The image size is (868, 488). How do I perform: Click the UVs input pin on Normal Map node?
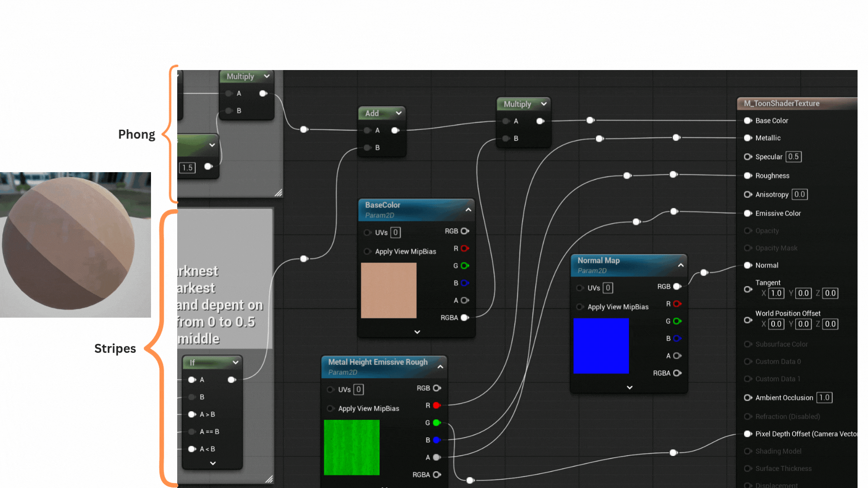[580, 288]
